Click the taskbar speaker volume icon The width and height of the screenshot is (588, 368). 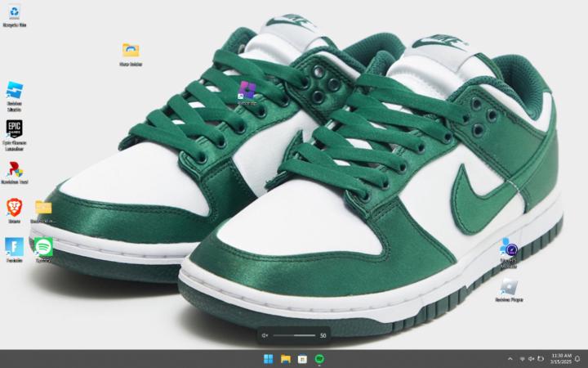(532, 359)
